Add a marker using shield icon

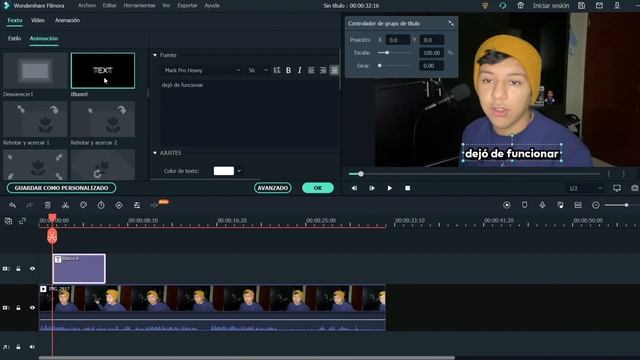[524, 205]
